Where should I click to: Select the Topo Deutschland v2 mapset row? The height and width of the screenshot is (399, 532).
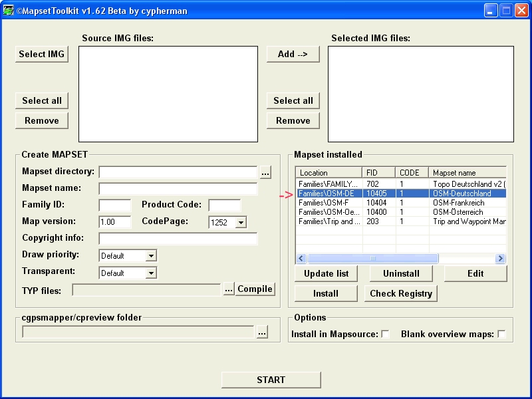401,184
